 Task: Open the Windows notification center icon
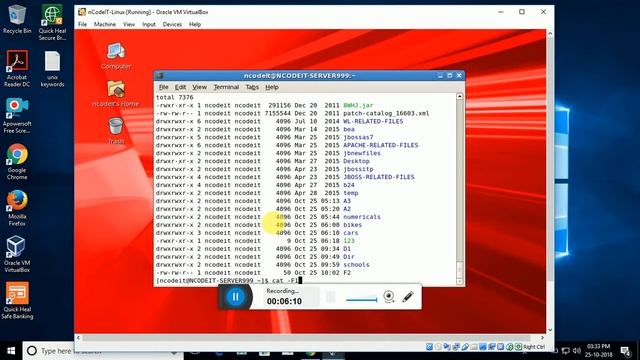pyautogui.click(x=625, y=351)
